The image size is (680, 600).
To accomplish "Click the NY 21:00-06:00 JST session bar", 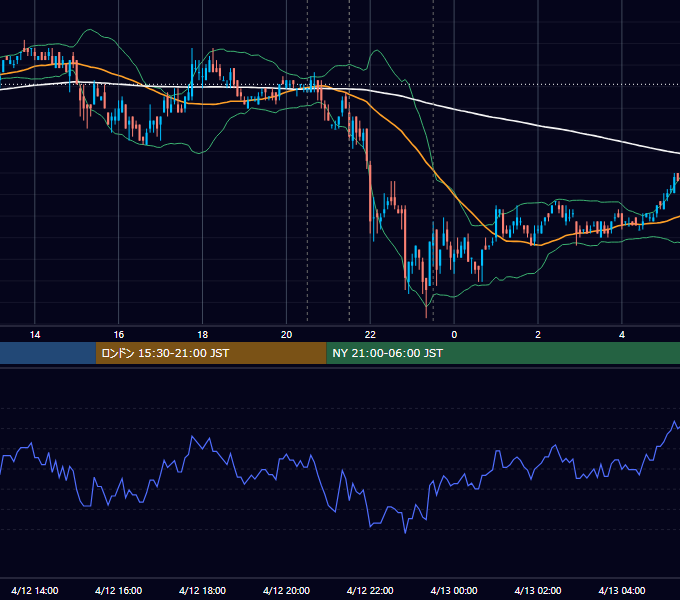I will [503, 353].
